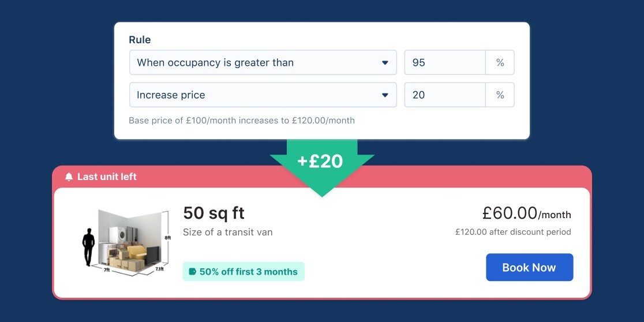Click the person silhouette beside the storage unit
Viewport: 644px width, 322px height.
click(88, 247)
